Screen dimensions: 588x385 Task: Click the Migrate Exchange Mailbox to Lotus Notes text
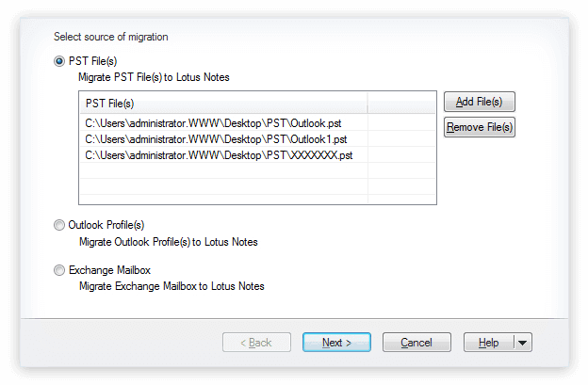click(x=171, y=286)
